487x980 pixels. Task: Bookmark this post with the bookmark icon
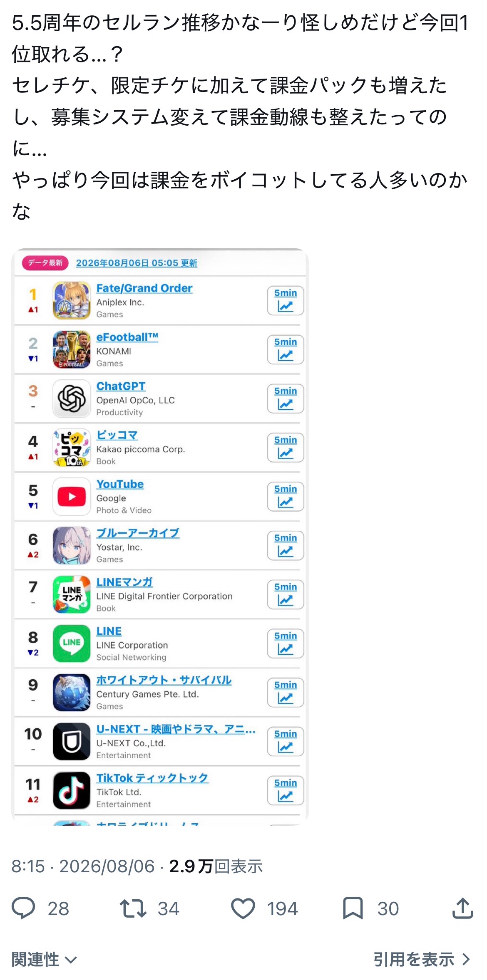click(x=353, y=908)
